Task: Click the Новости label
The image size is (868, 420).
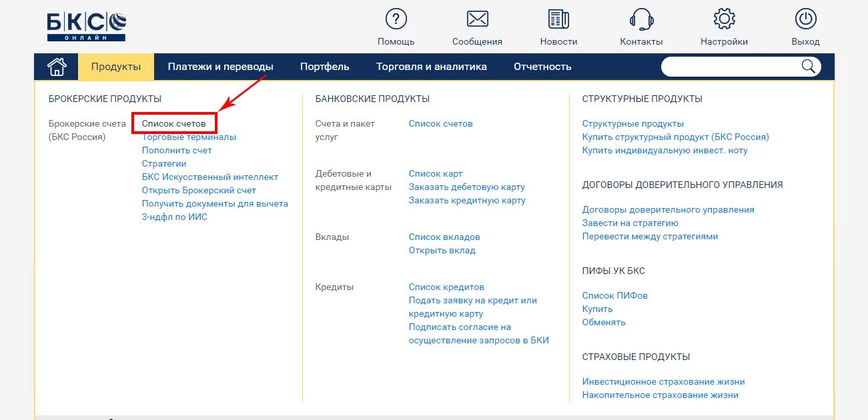Action: click(x=559, y=41)
